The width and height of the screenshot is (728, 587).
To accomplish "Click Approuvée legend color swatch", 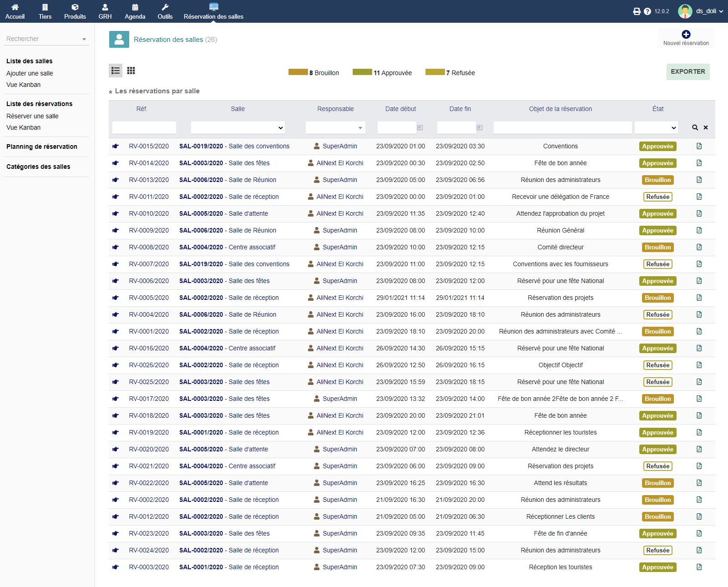I will point(362,72).
